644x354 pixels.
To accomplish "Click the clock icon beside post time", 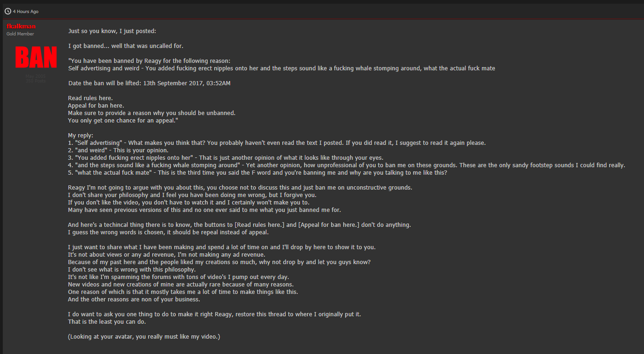I will (8, 11).
